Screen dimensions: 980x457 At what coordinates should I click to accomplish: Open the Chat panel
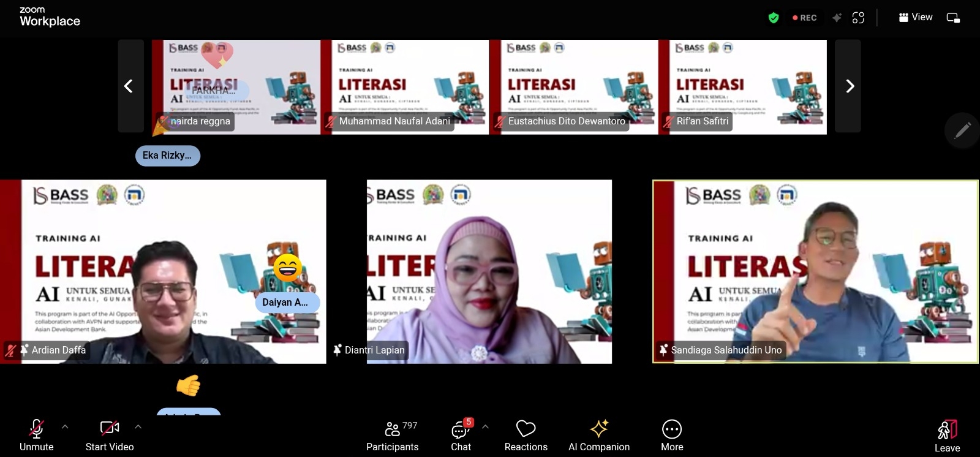pyautogui.click(x=461, y=436)
